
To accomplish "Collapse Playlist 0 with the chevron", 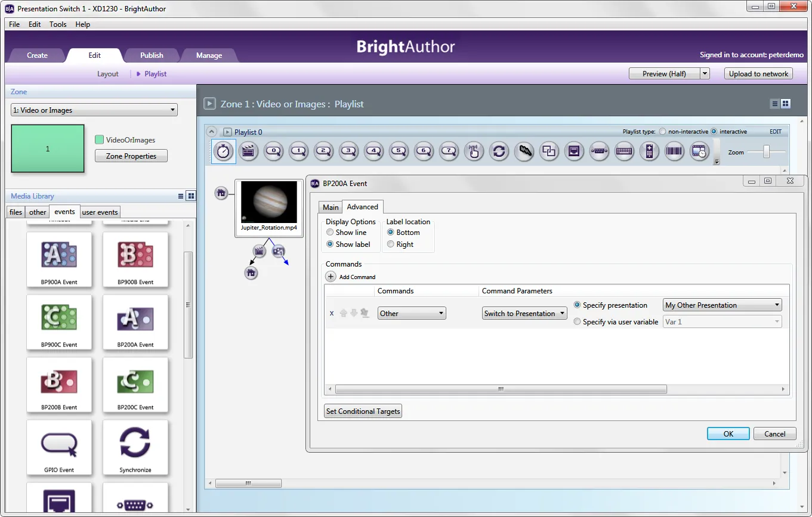I will coord(211,132).
